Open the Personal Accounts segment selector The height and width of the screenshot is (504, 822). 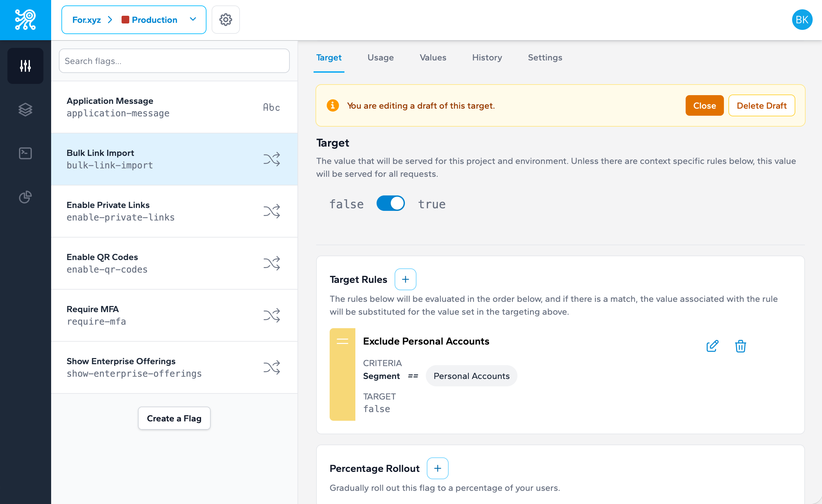[471, 376]
